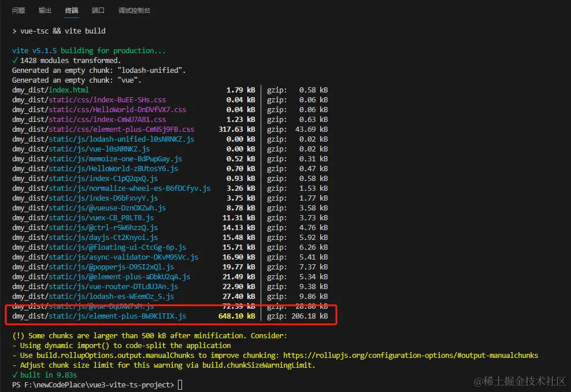Click the dmy_dist/index.html file path
The height and width of the screenshot is (392, 571).
pyautogui.click(x=50, y=90)
